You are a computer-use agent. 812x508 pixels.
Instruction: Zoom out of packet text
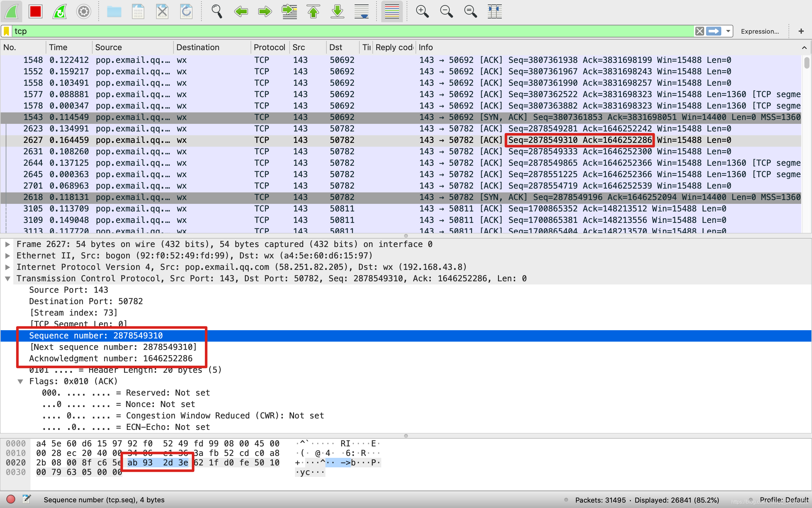(446, 11)
